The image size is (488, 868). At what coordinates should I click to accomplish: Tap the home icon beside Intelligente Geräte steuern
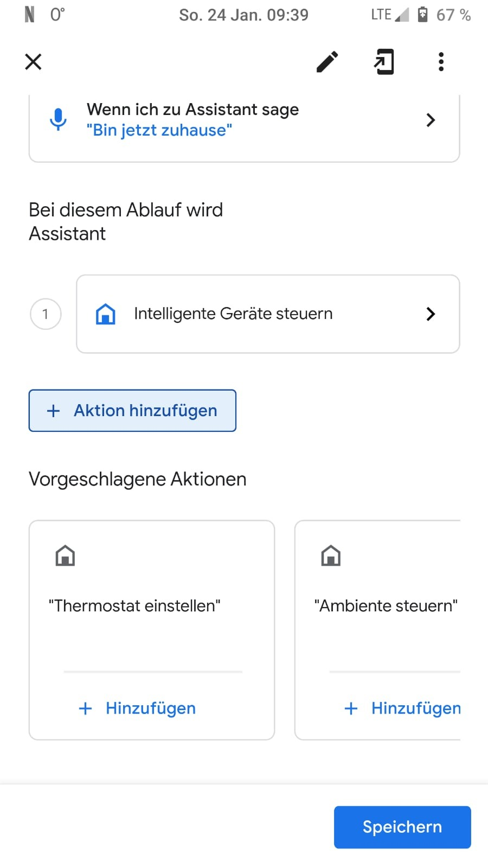tap(106, 314)
